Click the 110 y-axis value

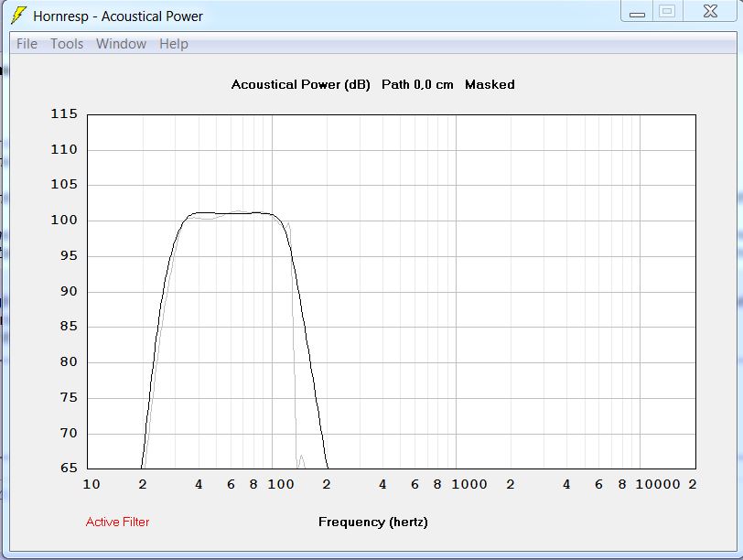[x=64, y=150]
